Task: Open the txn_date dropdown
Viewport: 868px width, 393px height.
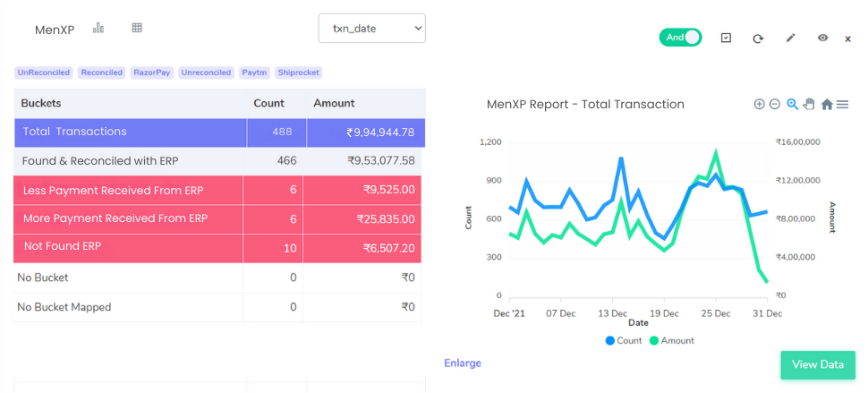Action: coord(371,29)
